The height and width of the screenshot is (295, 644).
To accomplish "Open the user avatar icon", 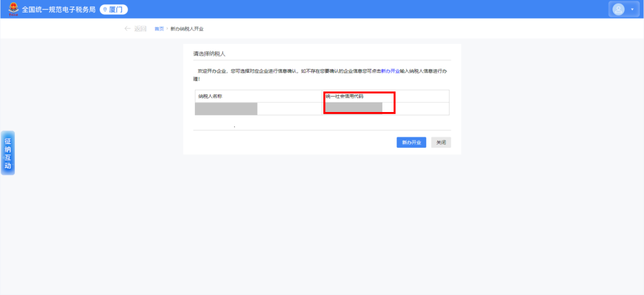I will 618,9.
